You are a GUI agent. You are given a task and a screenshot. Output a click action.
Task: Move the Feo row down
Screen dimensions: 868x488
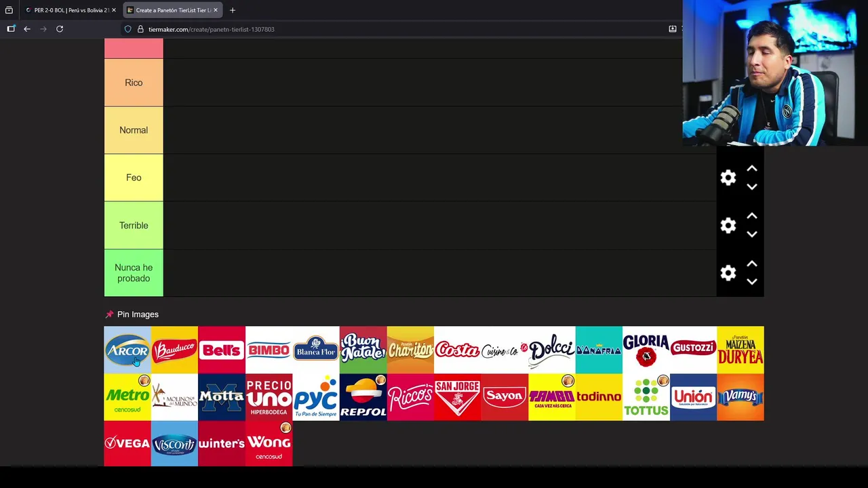(752, 186)
